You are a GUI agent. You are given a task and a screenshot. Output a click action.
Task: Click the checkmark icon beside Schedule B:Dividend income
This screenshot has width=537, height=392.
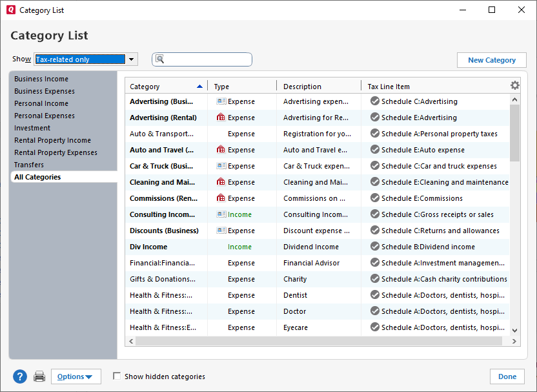pos(374,247)
